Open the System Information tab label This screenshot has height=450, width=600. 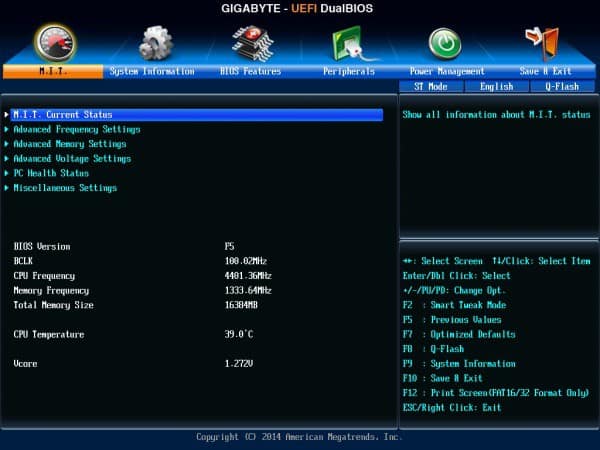(x=152, y=72)
